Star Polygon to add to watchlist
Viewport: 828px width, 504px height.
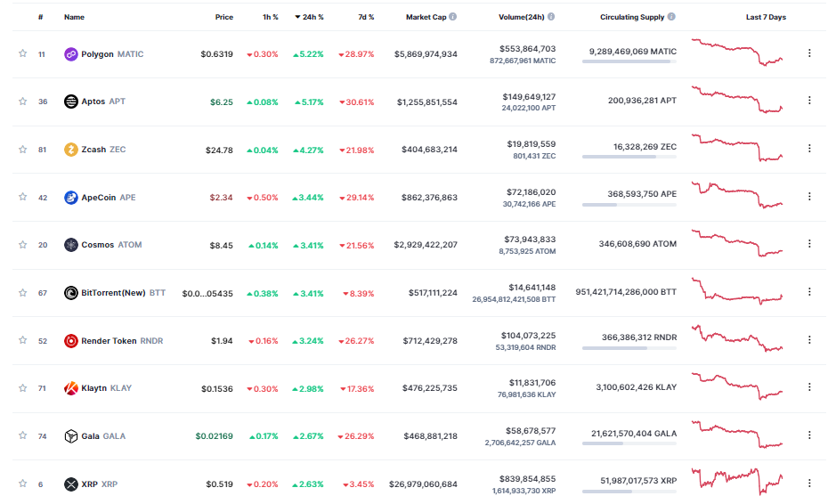point(23,53)
